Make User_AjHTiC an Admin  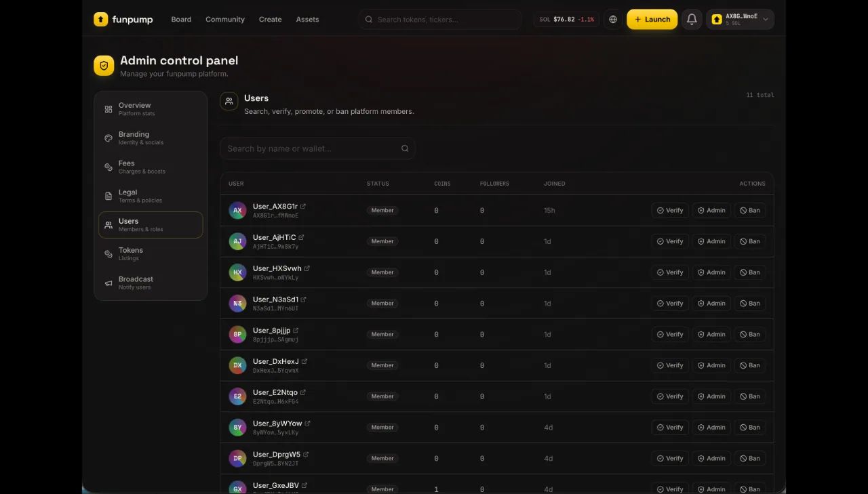point(711,241)
